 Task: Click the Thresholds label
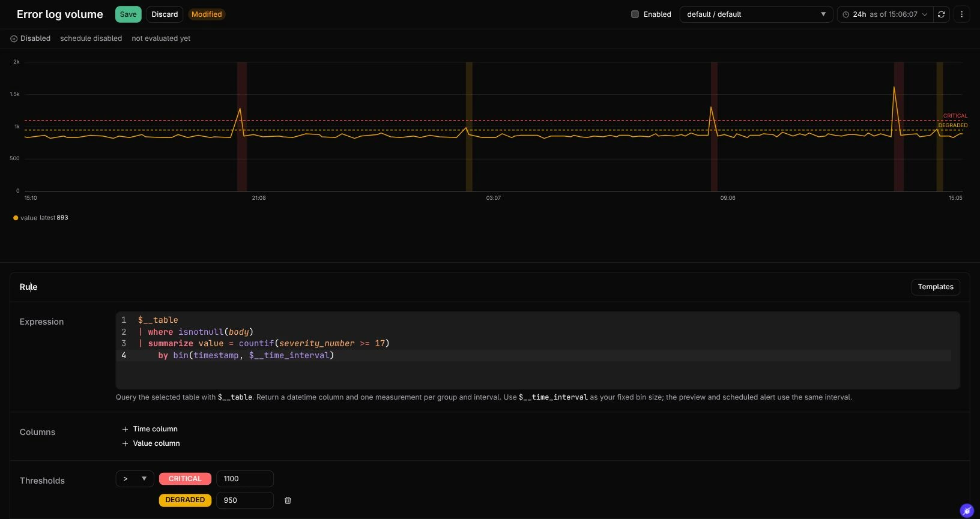42,481
